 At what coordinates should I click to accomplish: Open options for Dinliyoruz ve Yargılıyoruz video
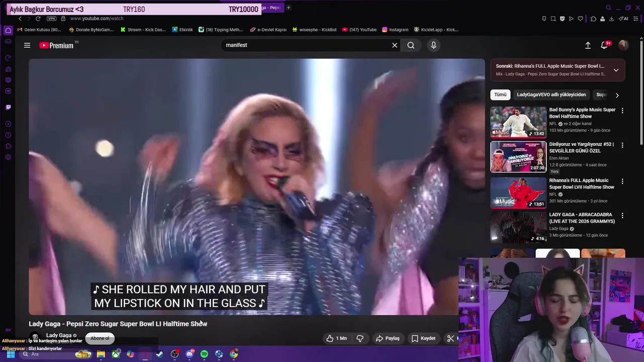(622, 145)
